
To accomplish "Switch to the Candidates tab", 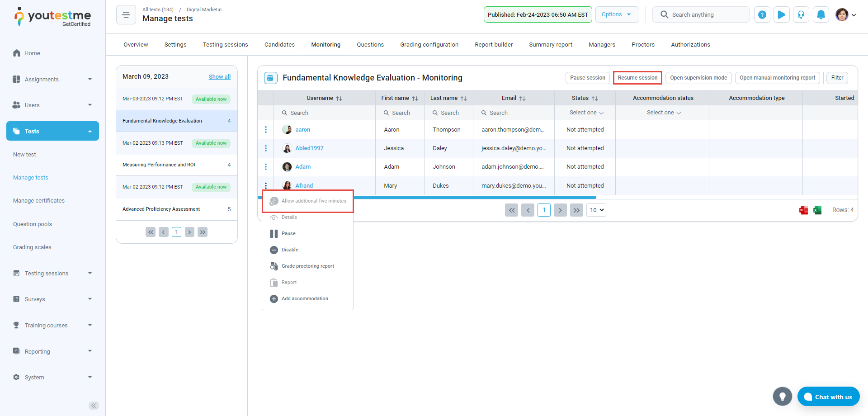I will 279,45.
